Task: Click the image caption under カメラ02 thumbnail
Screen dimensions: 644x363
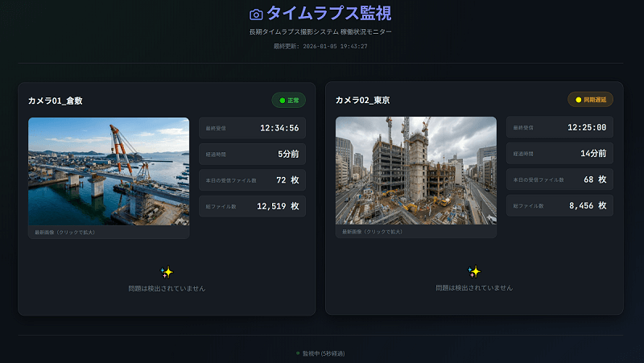Action: tap(373, 232)
